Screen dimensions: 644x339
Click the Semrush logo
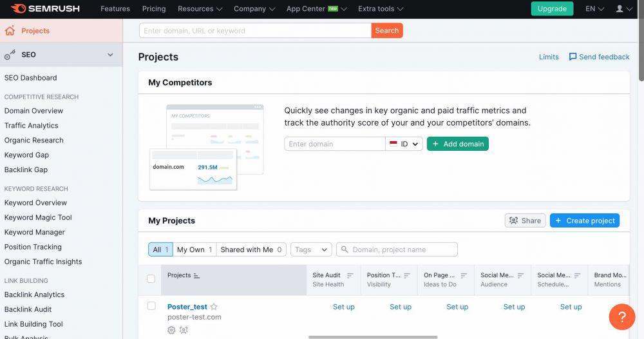tap(45, 8)
